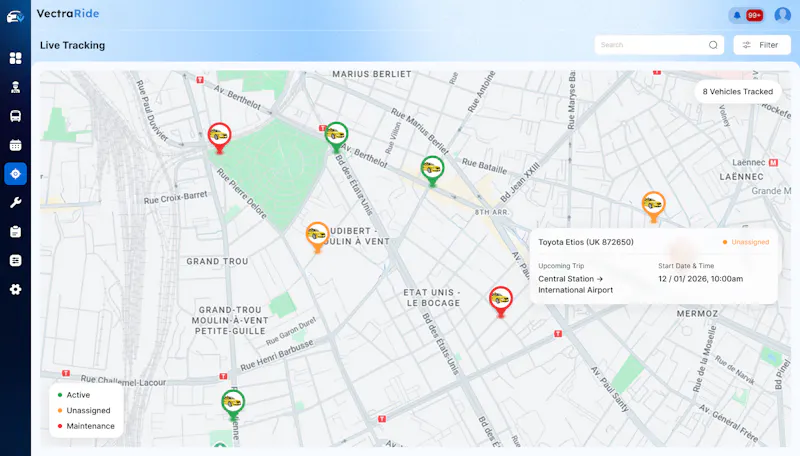Select orange vehicle pin near Laennec

(653, 206)
